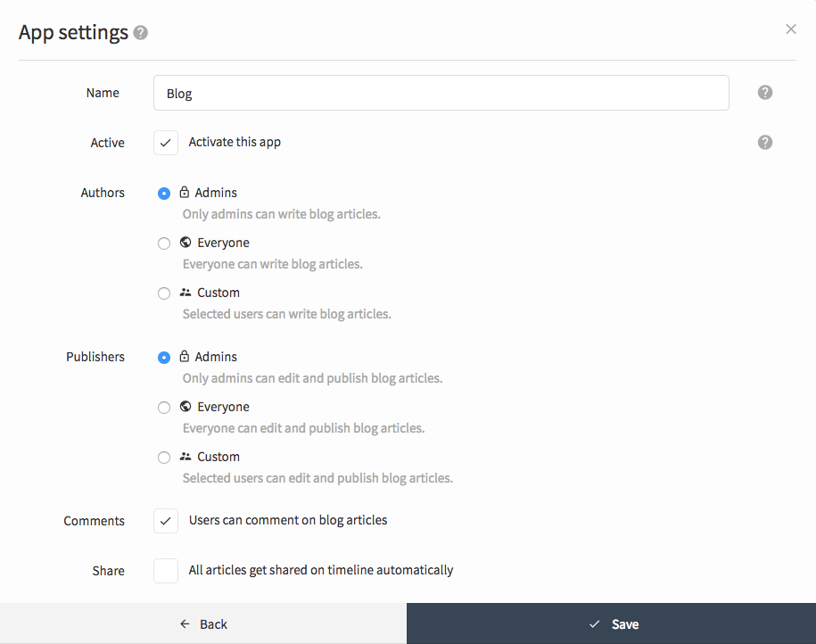The image size is (816, 644).
Task: Disable Users can comment on blog articles
Action: [x=166, y=521]
